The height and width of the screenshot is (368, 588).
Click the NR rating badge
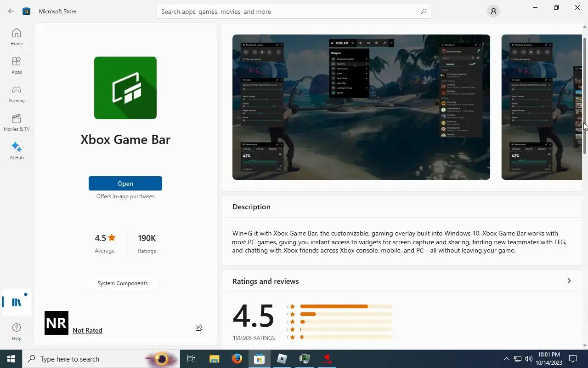click(x=57, y=323)
